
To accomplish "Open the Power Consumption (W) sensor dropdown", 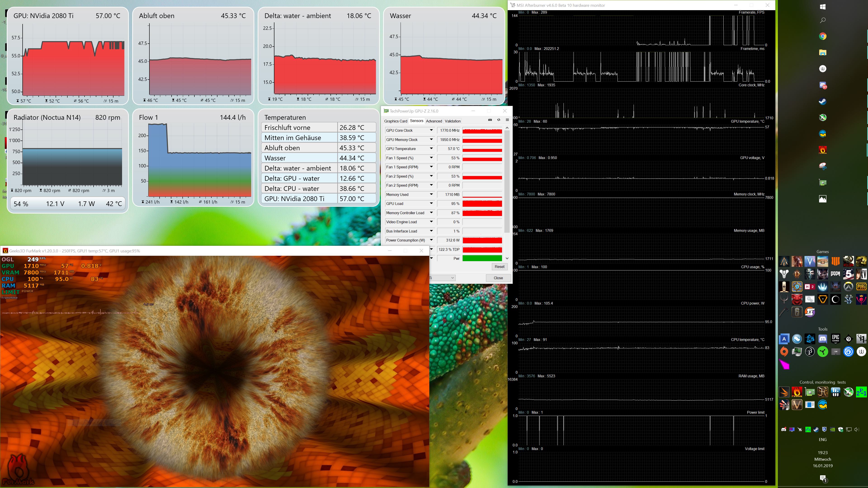I will [431, 240].
